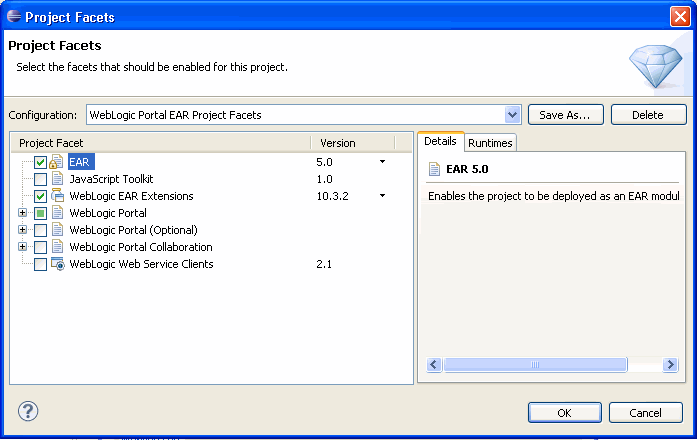Click the WebLogic EAR Extensions icon
The width and height of the screenshot is (697, 440).
click(x=57, y=196)
